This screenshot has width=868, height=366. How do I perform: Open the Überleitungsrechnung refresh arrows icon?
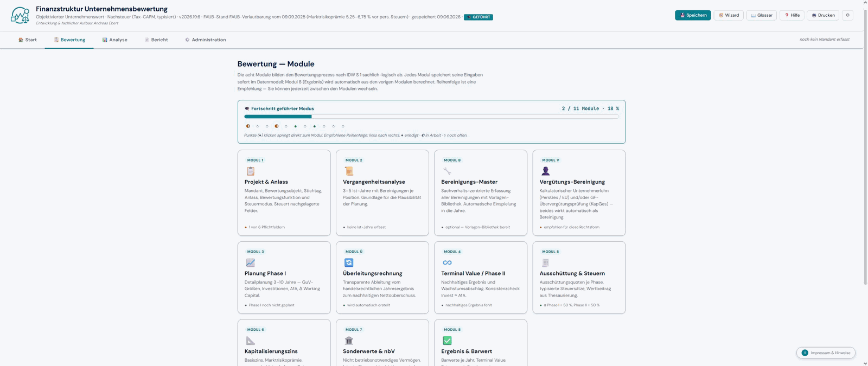[349, 262]
